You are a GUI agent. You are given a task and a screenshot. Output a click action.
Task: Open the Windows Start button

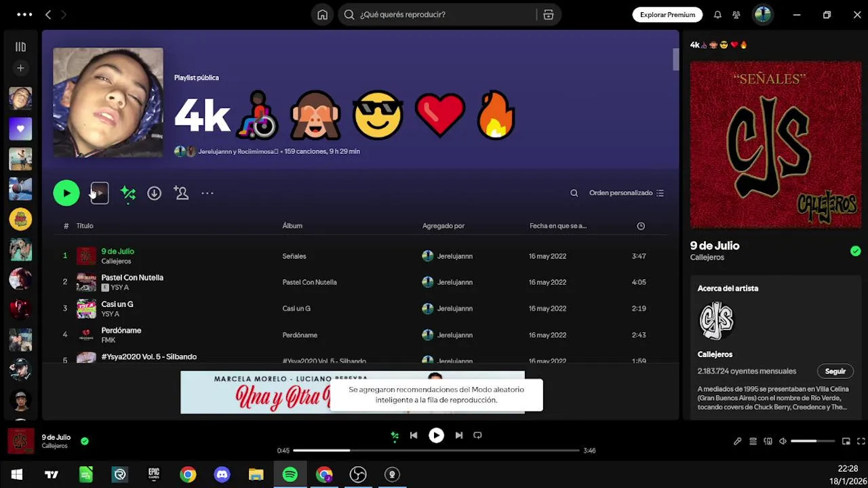point(17,474)
